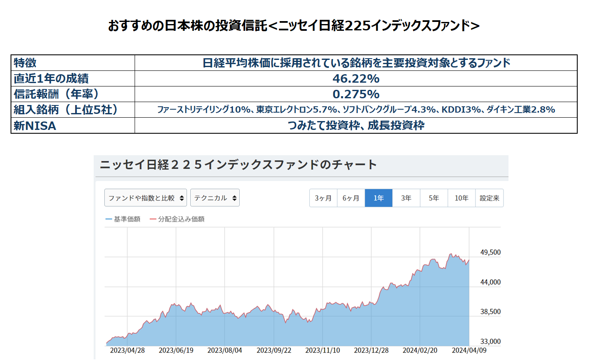Click the 49,500 y-axis label
The height and width of the screenshot is (364, 603).
click(490, 252)
